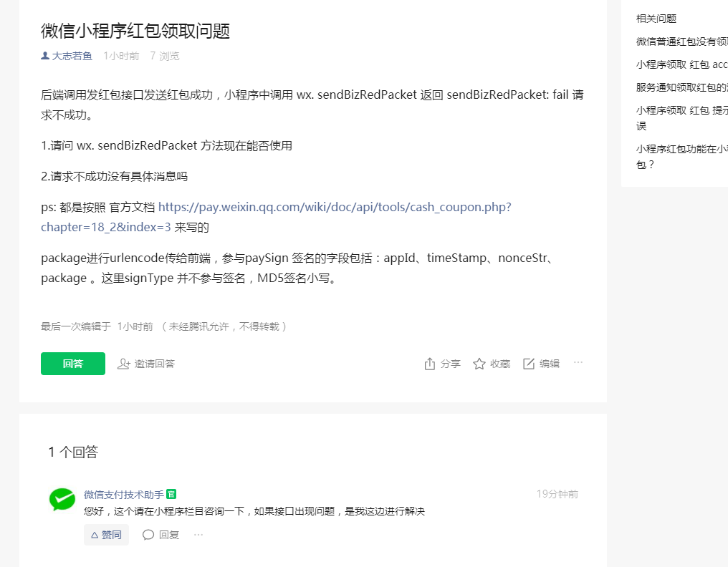
Task: Click the 收藏 star icon
Action: pyautogui.click(x=479, y=364)
